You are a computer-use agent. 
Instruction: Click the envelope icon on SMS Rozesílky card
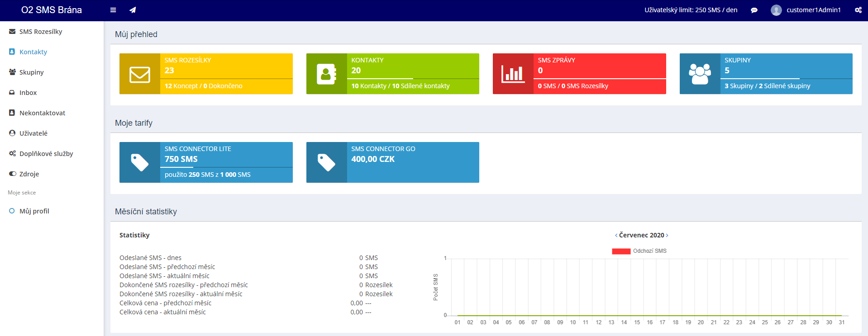[x=140, y=74]
